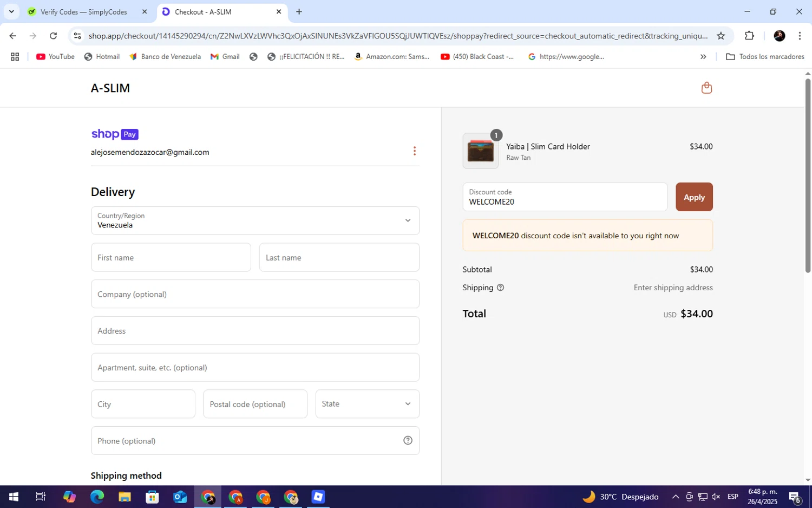Open the tab search dropdown arrow
The image size is (812, 508).
coord(11,11)
